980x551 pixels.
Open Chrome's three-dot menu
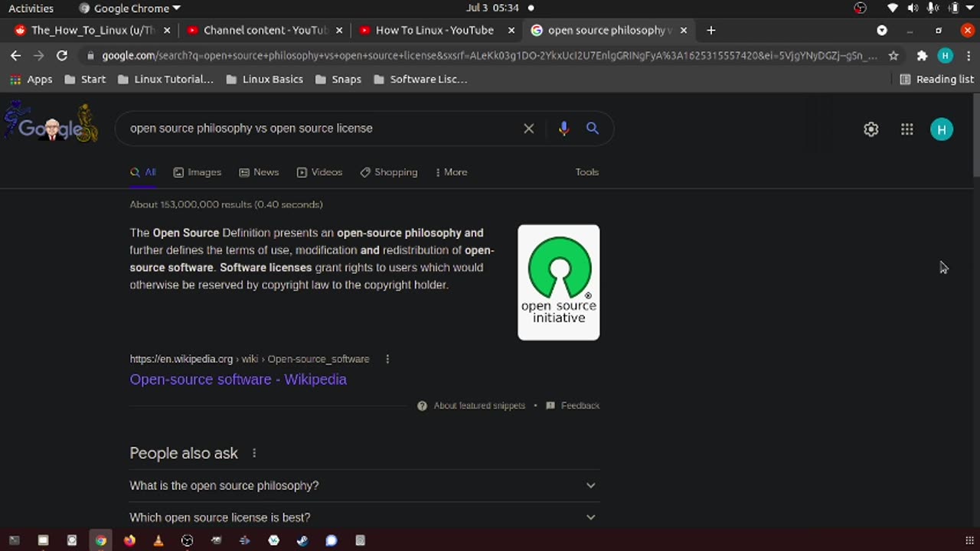coord(968,55)
